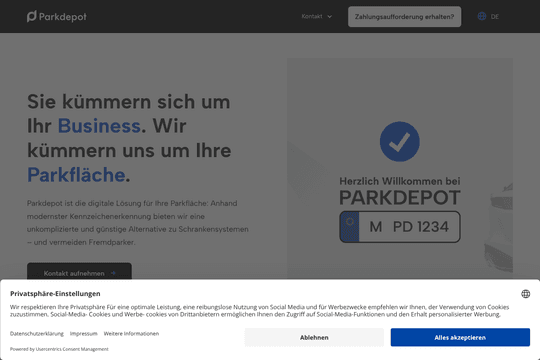
Task: Click Kontakt aufnehmen button
Action: (79, 272)
